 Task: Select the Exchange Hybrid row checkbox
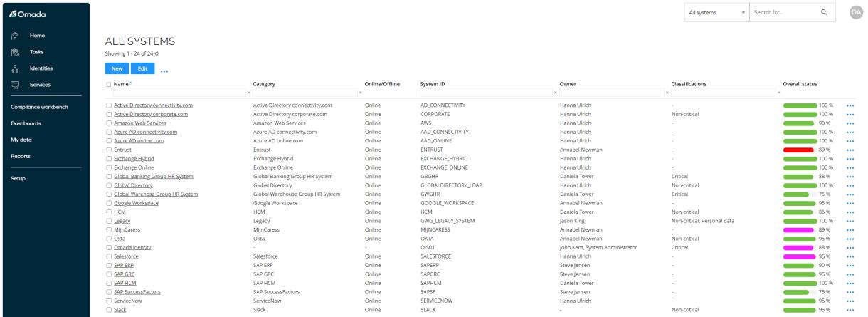pos(109,158)
